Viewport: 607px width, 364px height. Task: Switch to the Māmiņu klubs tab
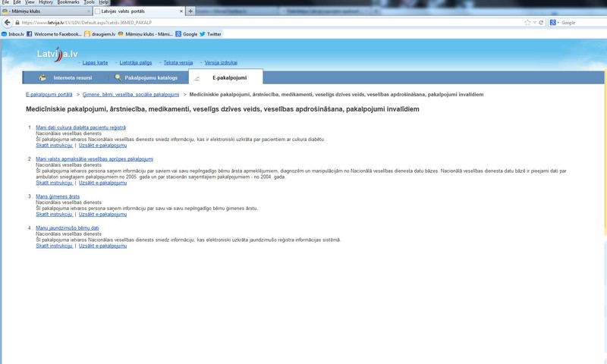click(x=46, y=11)
